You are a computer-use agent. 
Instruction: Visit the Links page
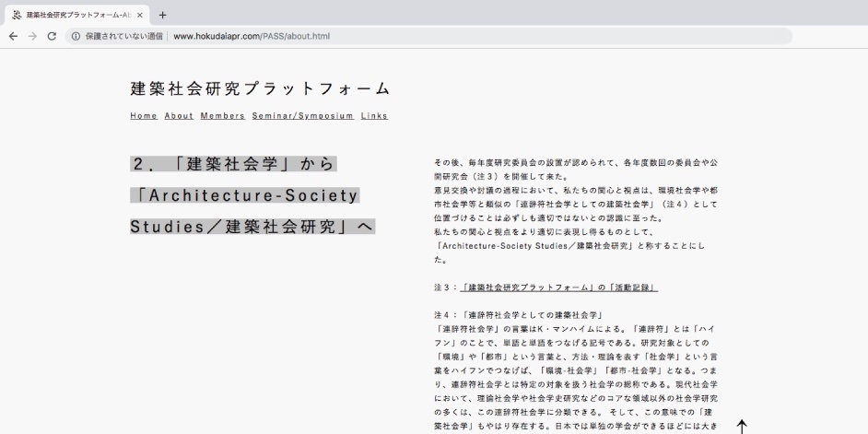pyautogui.click(x=374, y=116)
